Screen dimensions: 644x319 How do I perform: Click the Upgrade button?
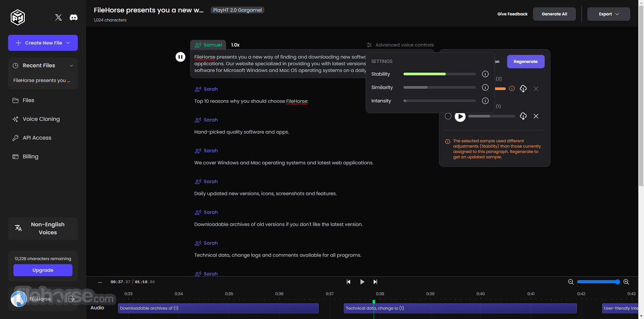[x=43, y=270]
